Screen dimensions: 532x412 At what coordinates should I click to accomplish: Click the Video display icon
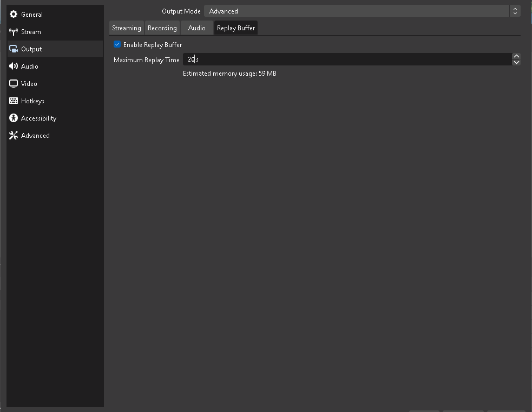coord(14,83)
